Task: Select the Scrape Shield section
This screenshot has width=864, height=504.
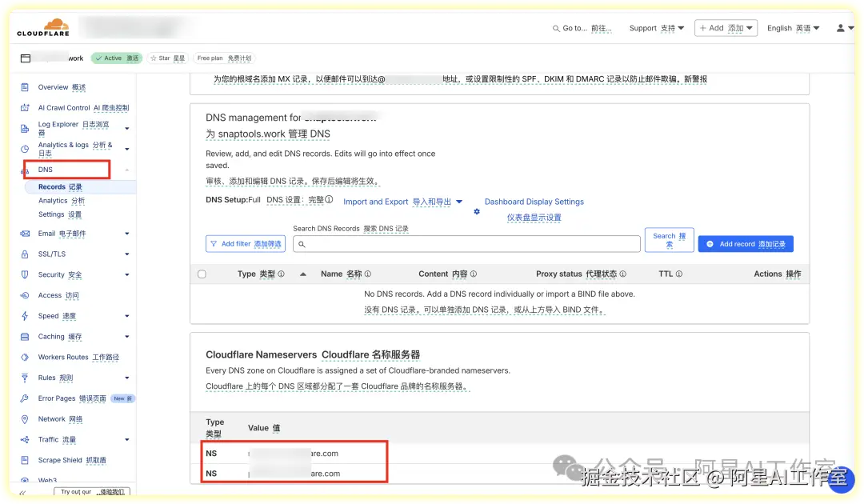Action: pos(65,460)
